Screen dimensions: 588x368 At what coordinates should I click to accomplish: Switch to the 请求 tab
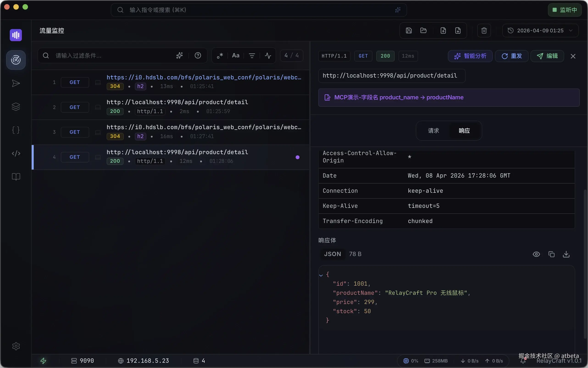coord(433,131)
